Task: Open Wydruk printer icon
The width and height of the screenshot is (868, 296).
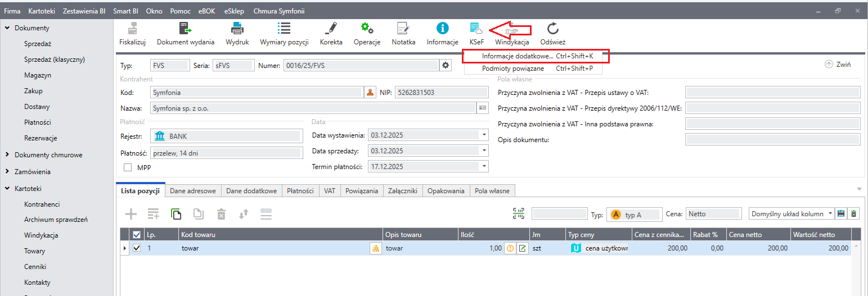Action: point(237,29)
